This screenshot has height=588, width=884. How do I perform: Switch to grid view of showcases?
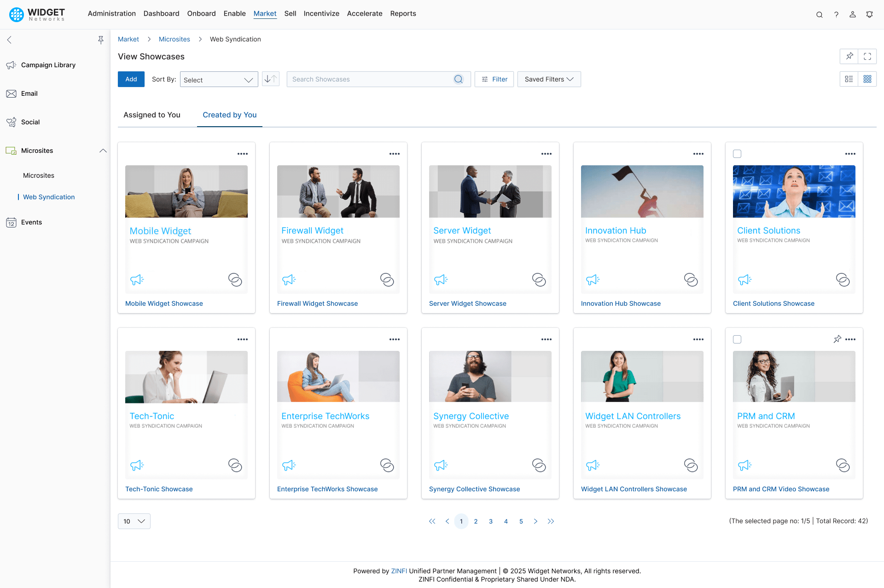click(867, 79)
